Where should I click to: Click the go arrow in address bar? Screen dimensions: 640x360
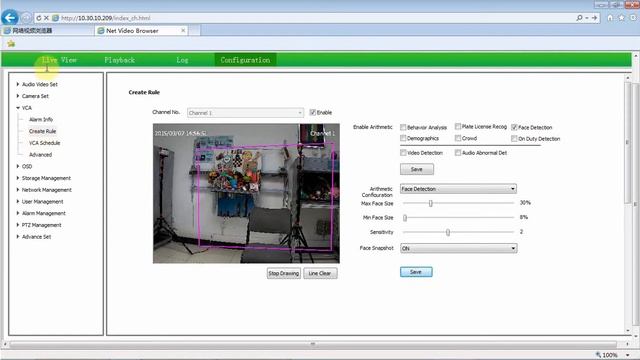594,18
